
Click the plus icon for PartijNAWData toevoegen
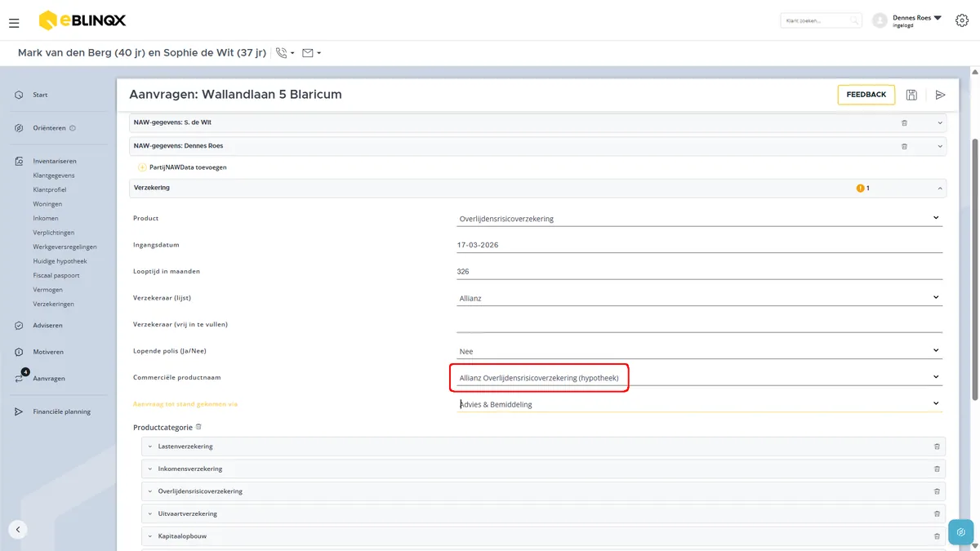click(x=142, y=167)
